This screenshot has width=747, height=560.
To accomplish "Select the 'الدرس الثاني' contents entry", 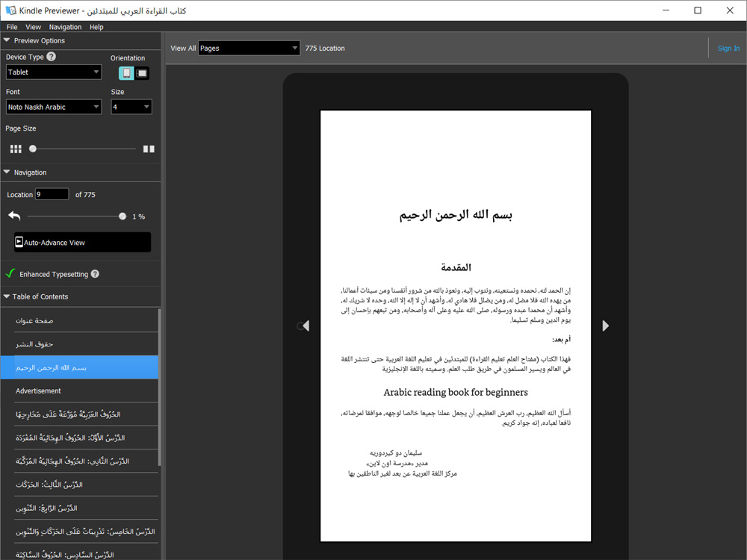I will pos(80,461).
